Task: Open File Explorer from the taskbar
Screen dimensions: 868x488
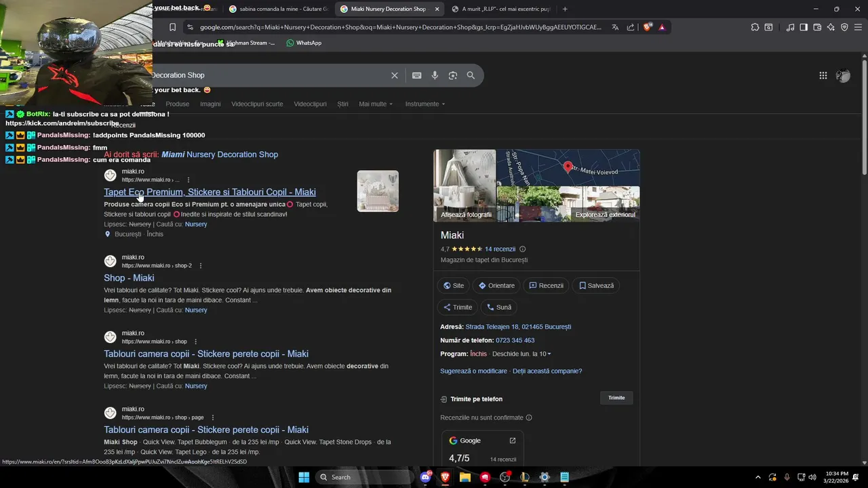Action: pos(465,477)
